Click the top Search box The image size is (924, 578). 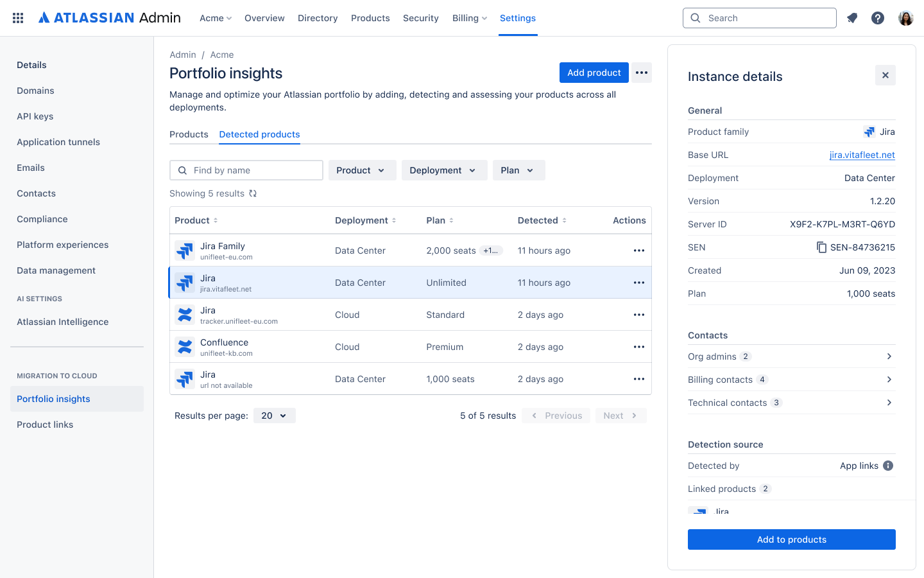[x=760, y=18]
